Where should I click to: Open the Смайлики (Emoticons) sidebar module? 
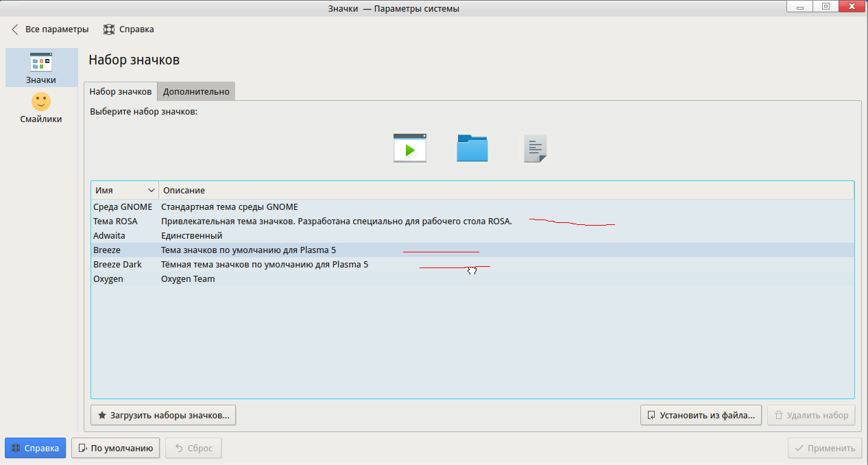click(41, 108)
